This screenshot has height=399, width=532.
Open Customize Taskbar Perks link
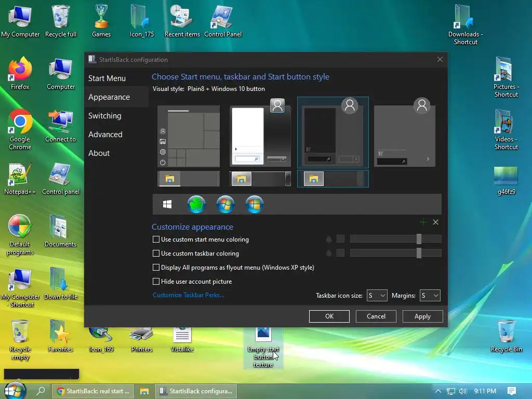tap(188, 295)
